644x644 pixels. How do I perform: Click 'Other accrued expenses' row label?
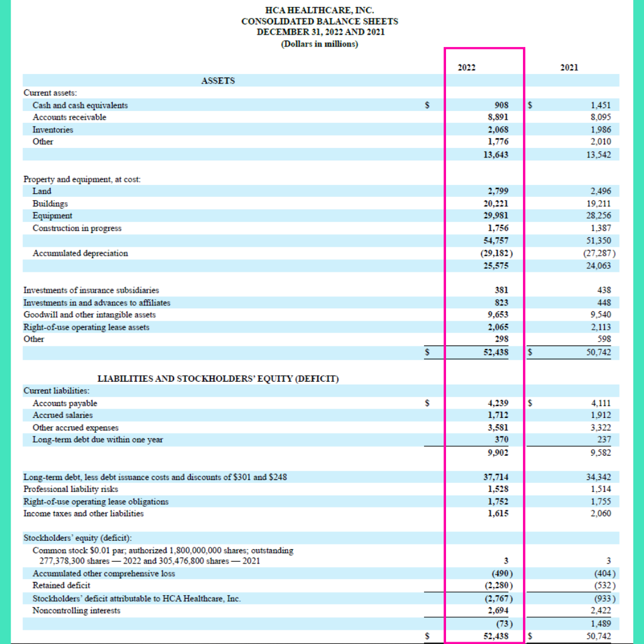76,428
